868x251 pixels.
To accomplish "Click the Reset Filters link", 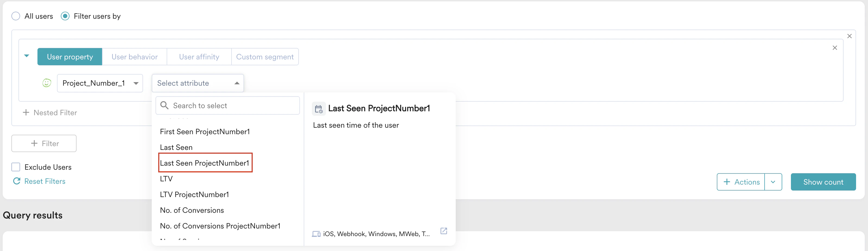I will point(45,181).
